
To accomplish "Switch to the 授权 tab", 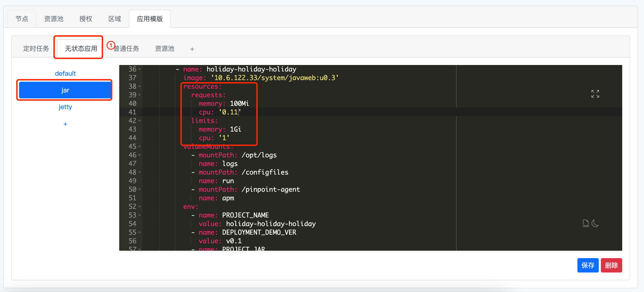I will click(x=86, y=19).
